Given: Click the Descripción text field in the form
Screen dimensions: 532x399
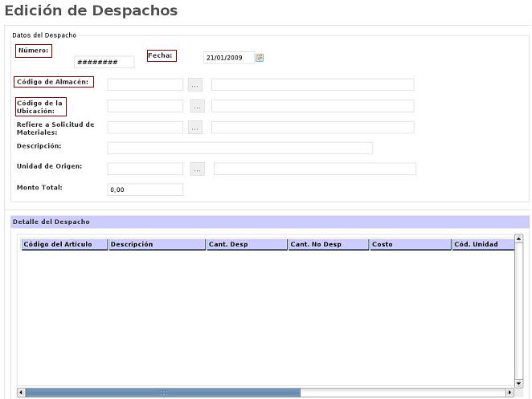Looking at the screenshot, I should coord(239,148).
